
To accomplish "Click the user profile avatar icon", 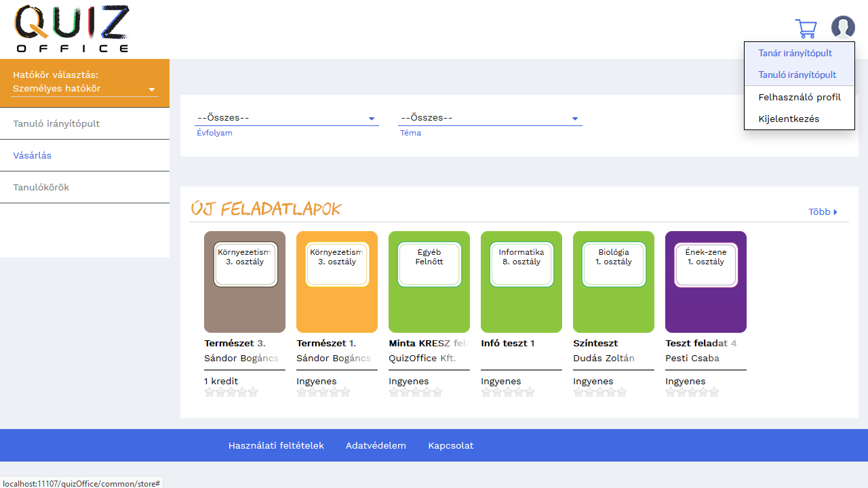I will (x=843, y=28).
